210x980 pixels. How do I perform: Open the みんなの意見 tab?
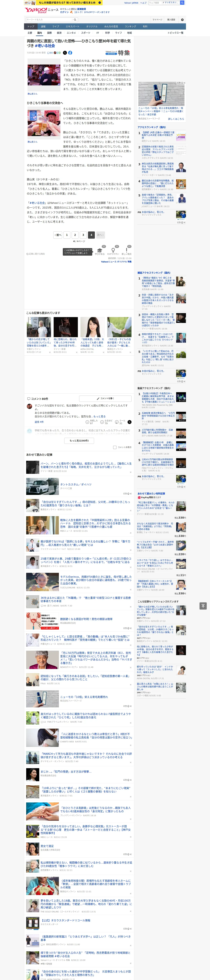coord(111,27)
